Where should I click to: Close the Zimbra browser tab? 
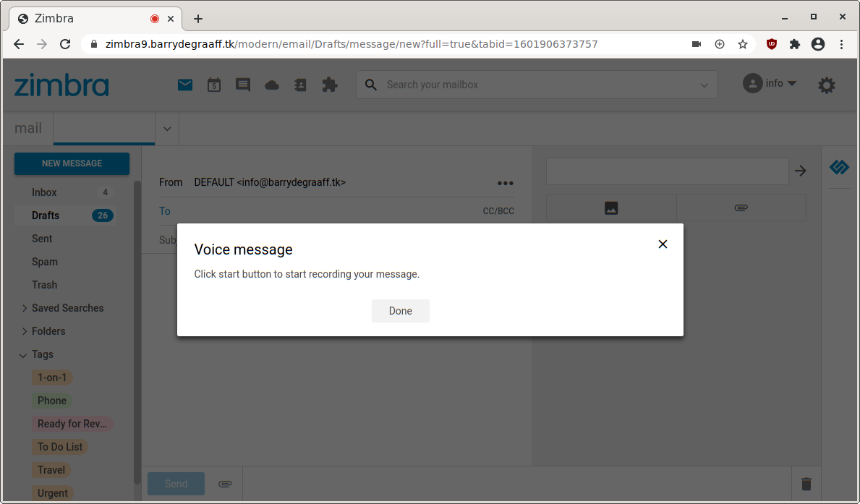pos(171,19)
